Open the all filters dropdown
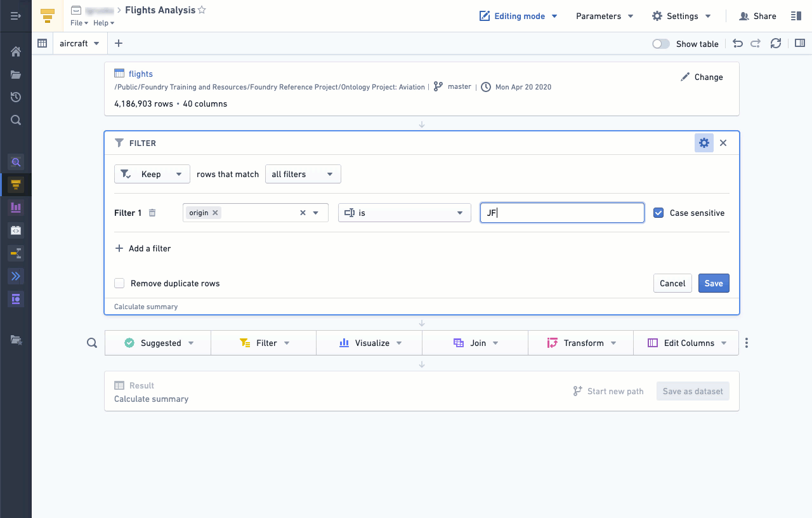Viewport: 812px width, 518px height. pyautogui.click(x=303, y=174)
